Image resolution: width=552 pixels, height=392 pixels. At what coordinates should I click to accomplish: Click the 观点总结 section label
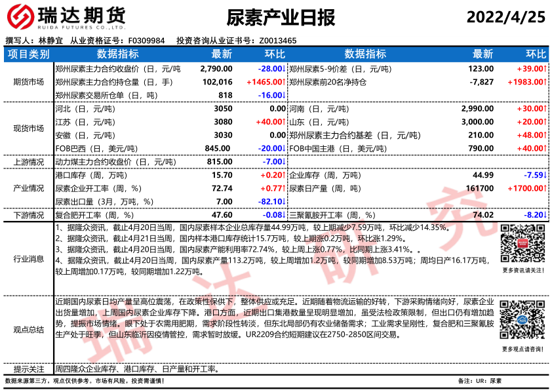(28, 330)
